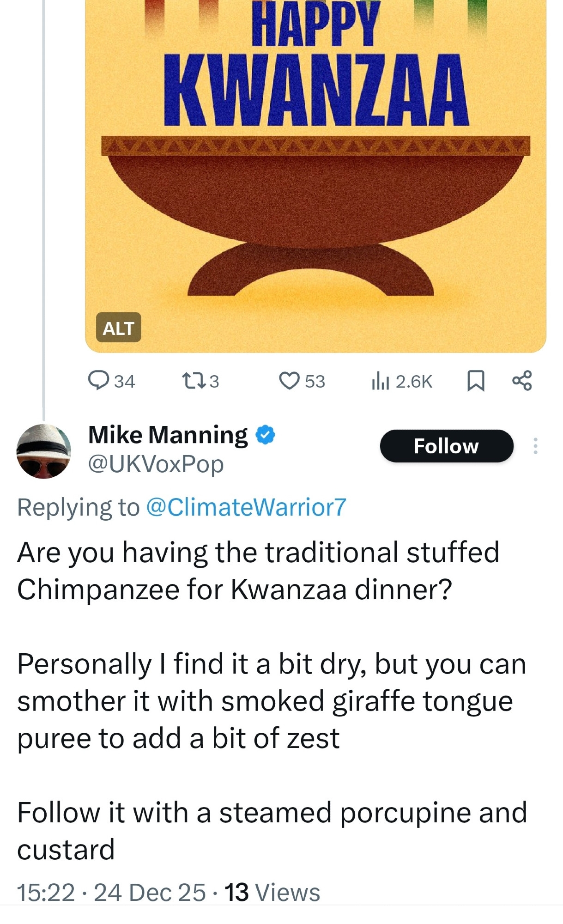The image size is (563, 924).
Task: Open three-dot more options menu
Action: click(x=535, y=446)
